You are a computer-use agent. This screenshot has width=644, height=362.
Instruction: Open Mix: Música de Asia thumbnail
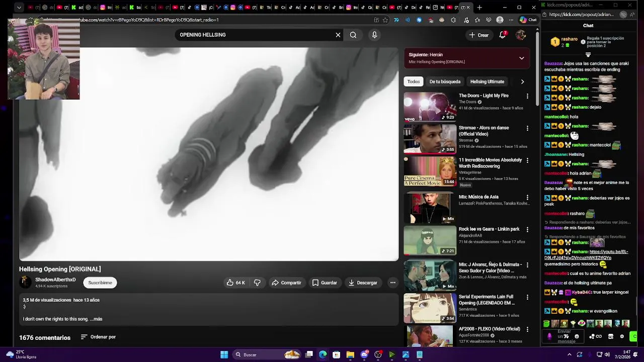pyautogui.click(x=430, y=208)
